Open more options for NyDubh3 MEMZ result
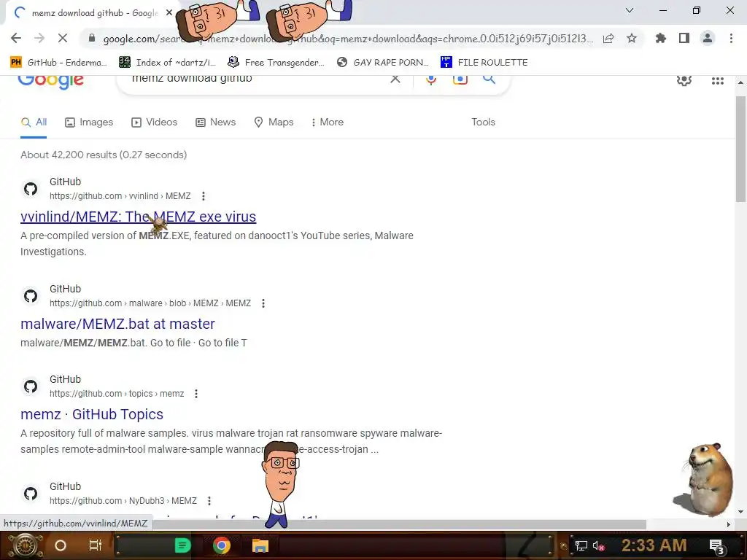This screenshot has width=747, height=560. (209, 501)
